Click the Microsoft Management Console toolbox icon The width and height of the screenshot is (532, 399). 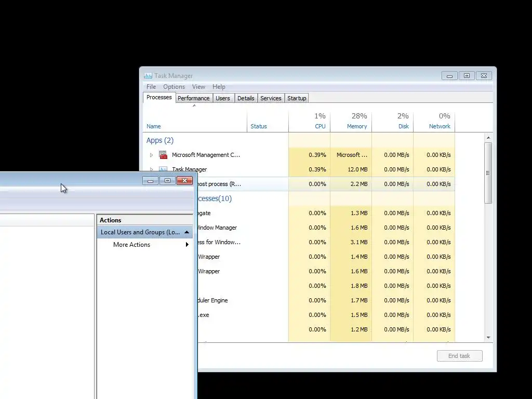click(163, 155)
